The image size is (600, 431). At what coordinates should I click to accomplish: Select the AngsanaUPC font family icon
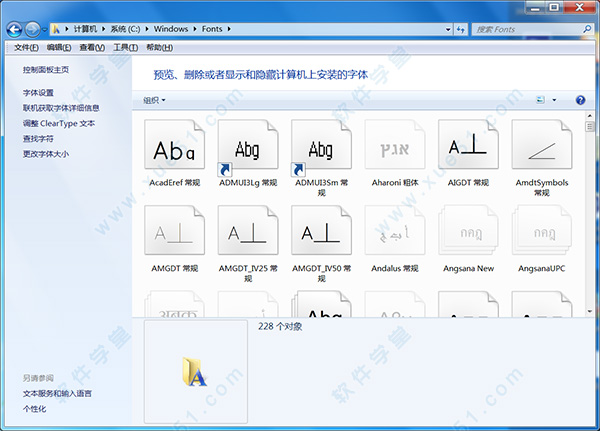click(542, 230)
